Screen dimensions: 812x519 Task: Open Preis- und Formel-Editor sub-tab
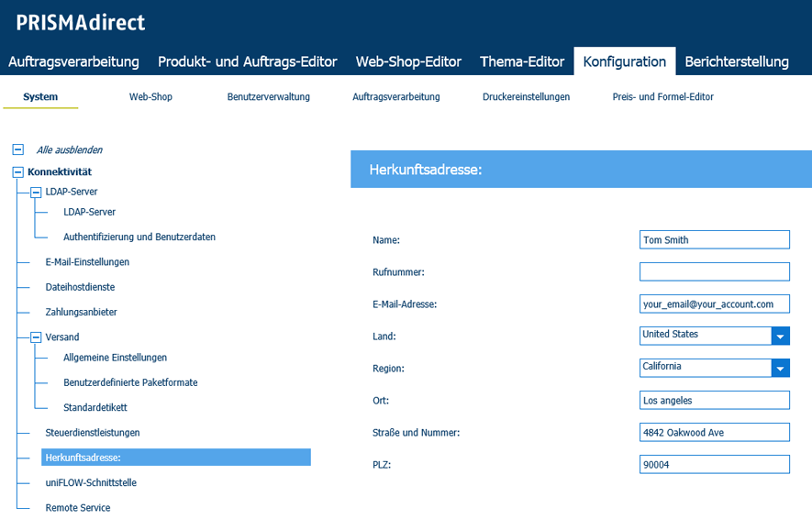(662, 97)
